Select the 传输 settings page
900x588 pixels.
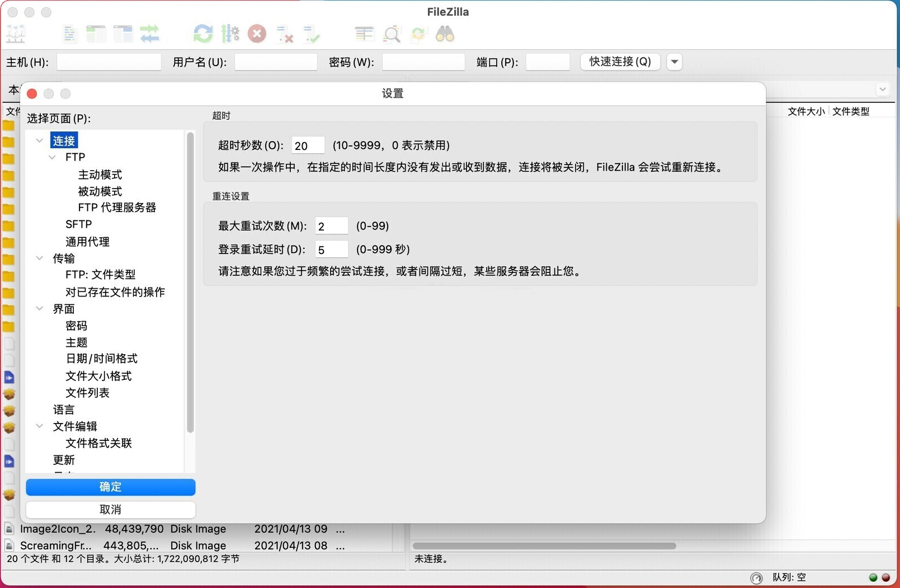tap(64, 258)
